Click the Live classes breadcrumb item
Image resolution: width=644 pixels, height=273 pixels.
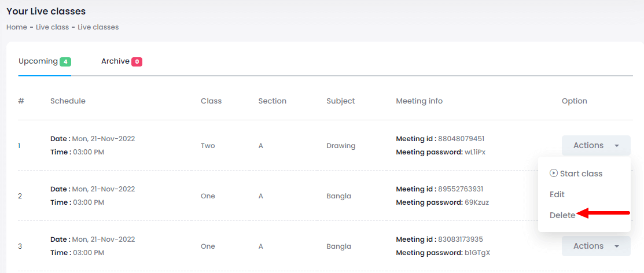point(98,27)
